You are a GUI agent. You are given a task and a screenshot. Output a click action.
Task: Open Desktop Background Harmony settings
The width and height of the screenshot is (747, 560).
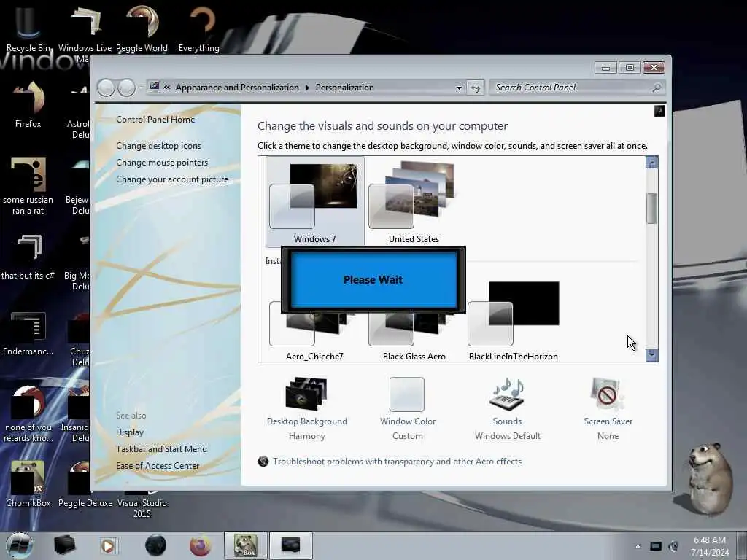coord(307,410)
